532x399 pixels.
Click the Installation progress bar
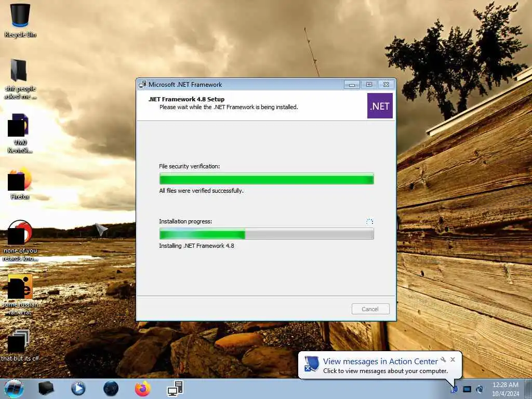pyautogui.click(x=267, y=234)
